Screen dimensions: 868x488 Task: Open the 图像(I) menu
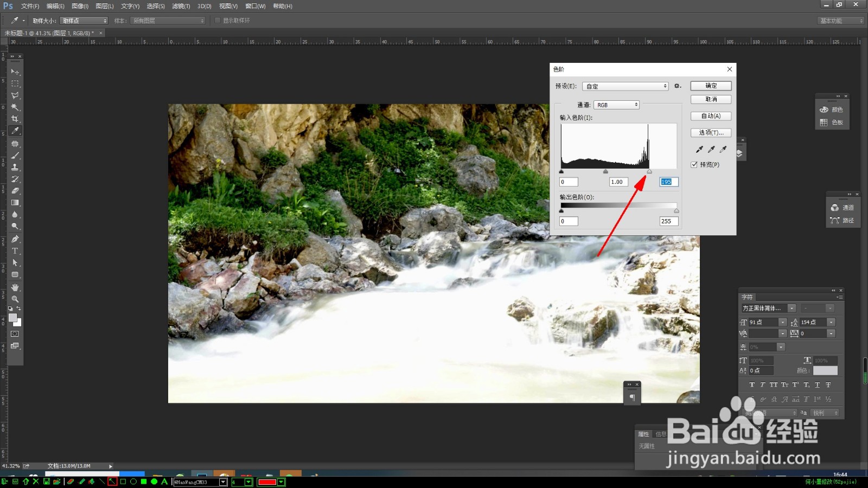pos(80,6)
